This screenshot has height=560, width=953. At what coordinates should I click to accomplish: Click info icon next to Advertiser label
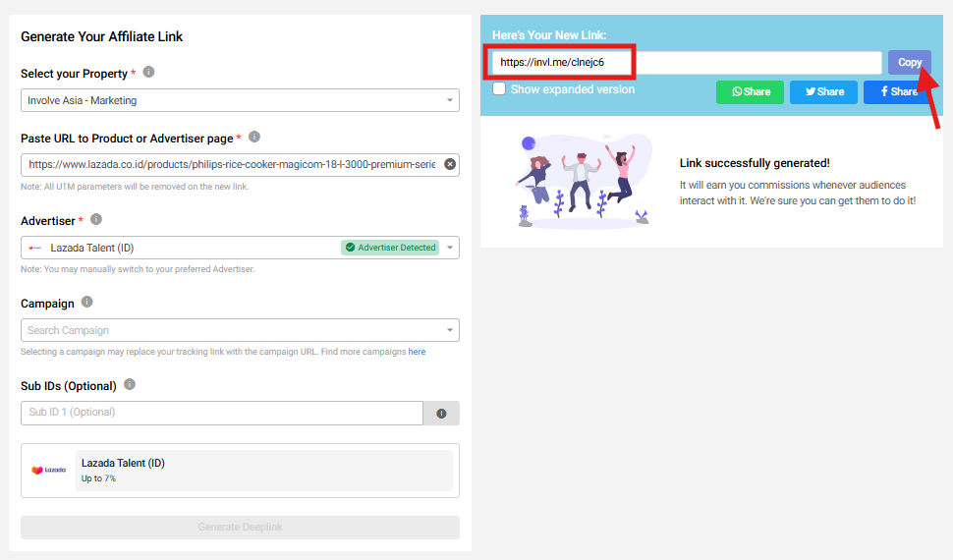tap(96, 220)
